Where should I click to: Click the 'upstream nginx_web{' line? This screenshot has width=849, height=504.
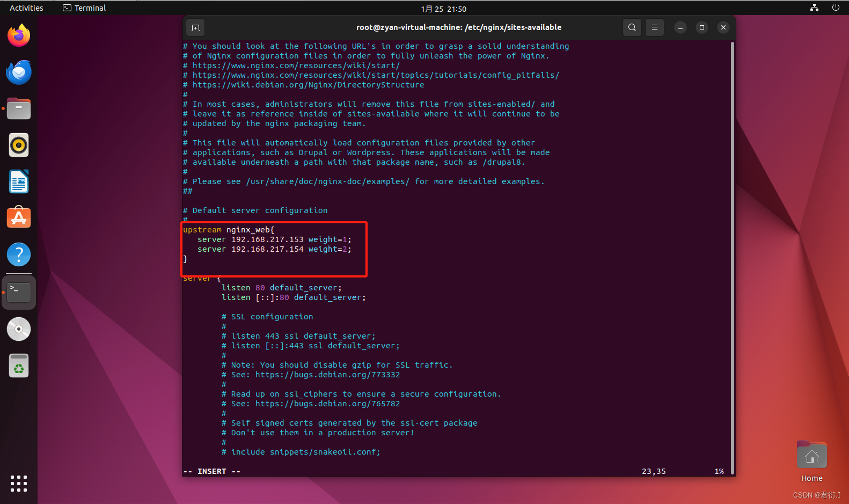pos(229,230)
